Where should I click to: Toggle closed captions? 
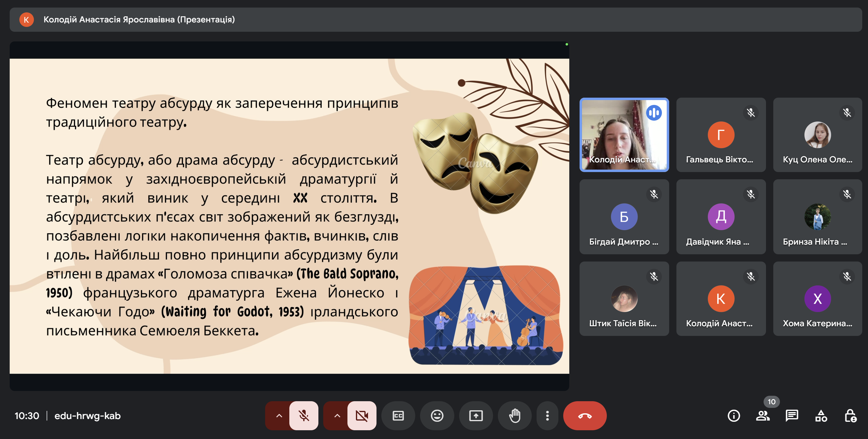click(398, 415)
